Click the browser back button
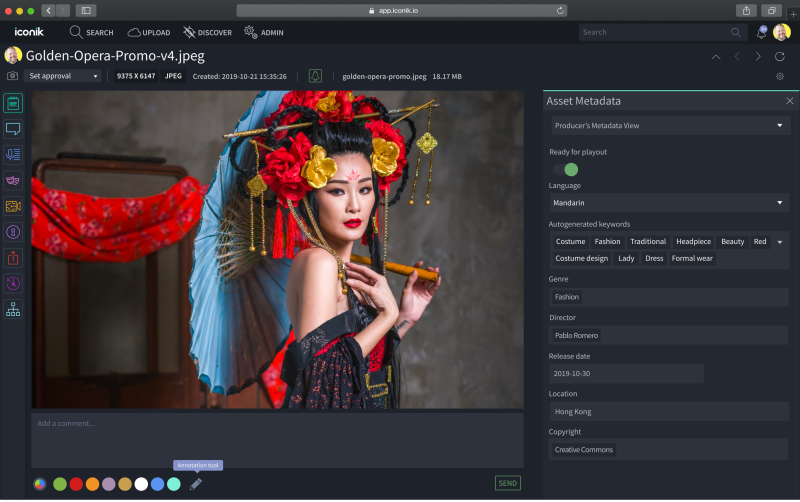Image resolution: width=800 pixels, height=502 pixels. coord(48,10)
